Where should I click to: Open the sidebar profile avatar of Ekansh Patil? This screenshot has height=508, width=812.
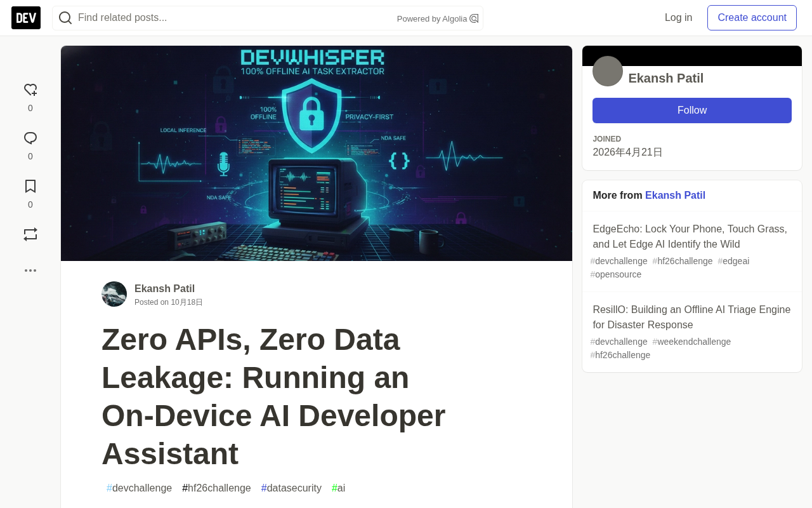[608, 71]
